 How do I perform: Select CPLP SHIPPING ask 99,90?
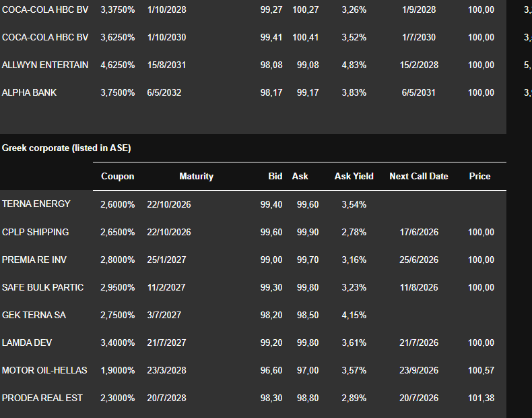tap(308, 232)
